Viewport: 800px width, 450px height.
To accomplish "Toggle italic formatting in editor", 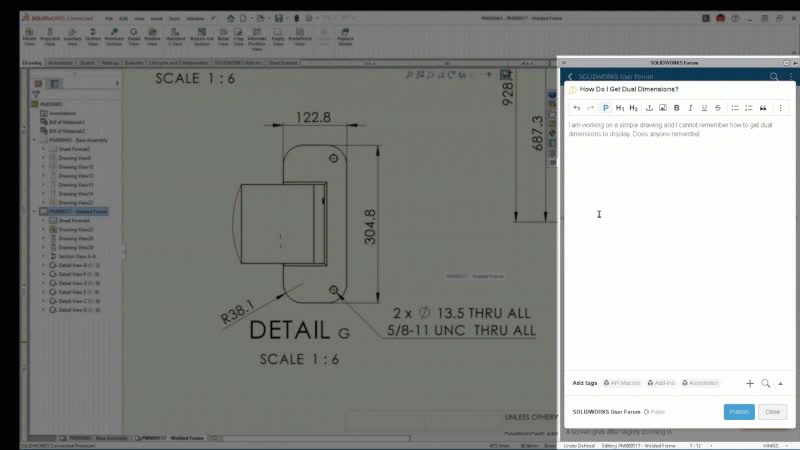I will point(690,108).
